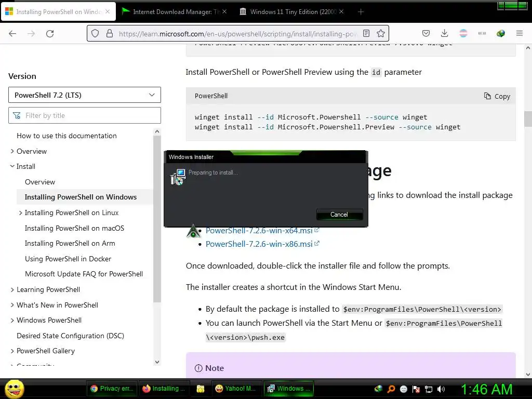
Task: Click the page vertical scrollbar thumb
Action: (528, 119)
